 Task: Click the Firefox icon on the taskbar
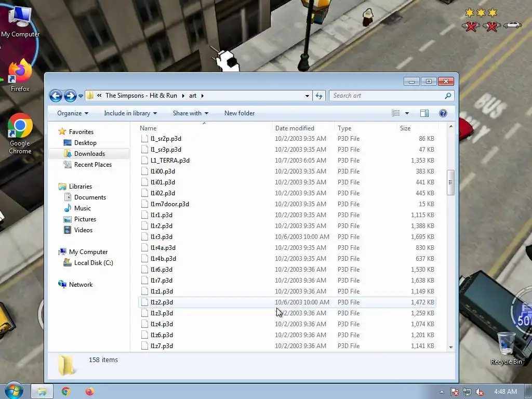pos(89,392)
